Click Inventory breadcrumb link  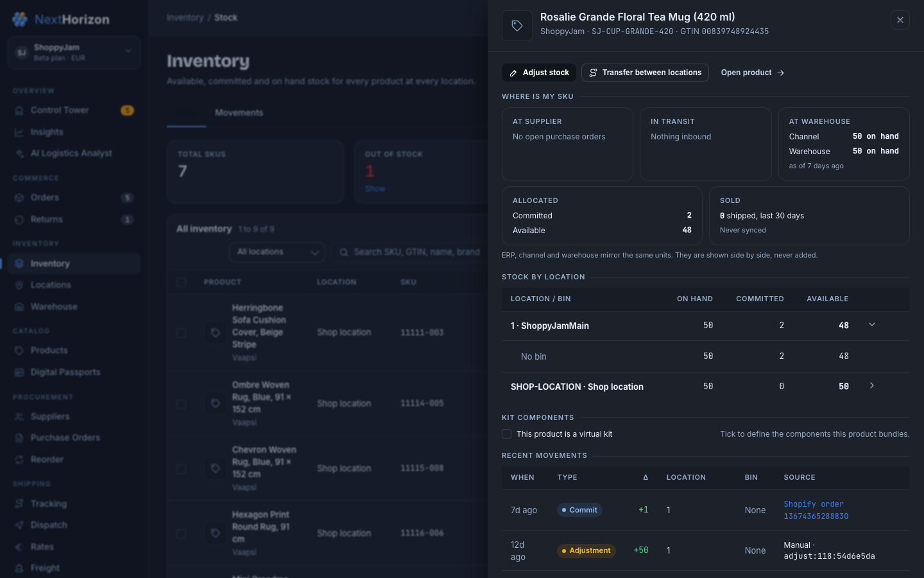tap(185, 18)
